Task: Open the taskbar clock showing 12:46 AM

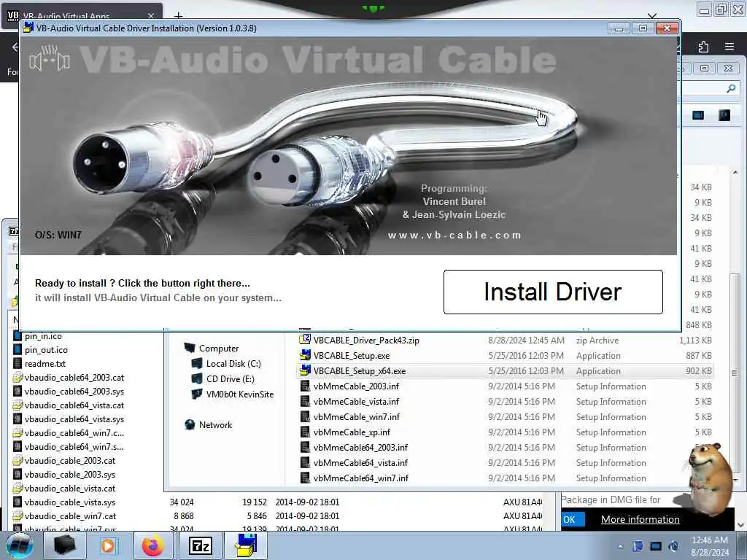Action: coord(709,546)
